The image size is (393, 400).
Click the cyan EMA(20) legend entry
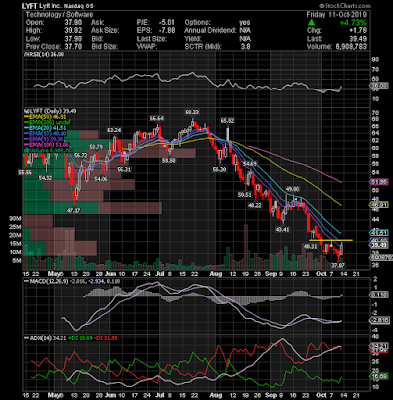pyautogui.click(x=45, y=128)
